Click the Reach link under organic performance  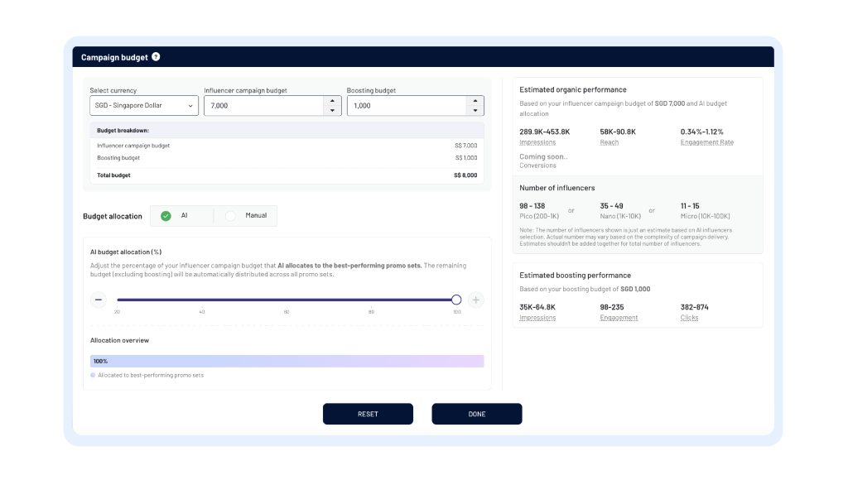click(x=609, y=142)
